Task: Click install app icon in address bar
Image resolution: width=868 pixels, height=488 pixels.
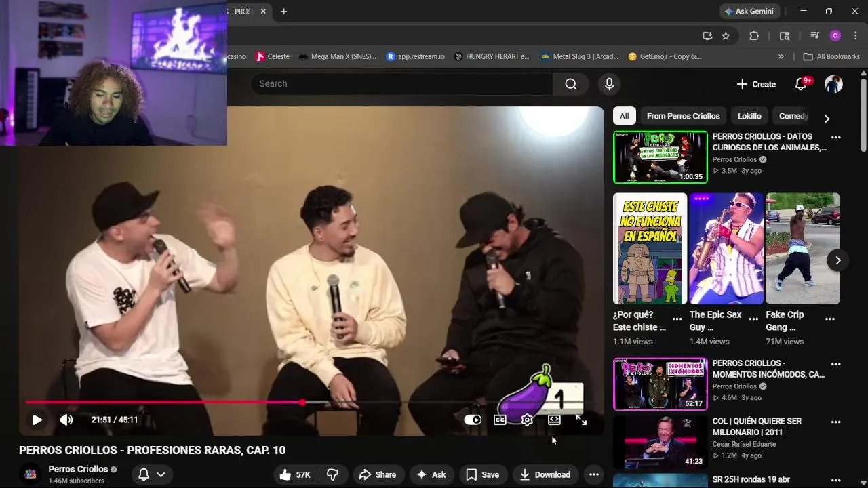Action: click(707, 36)
